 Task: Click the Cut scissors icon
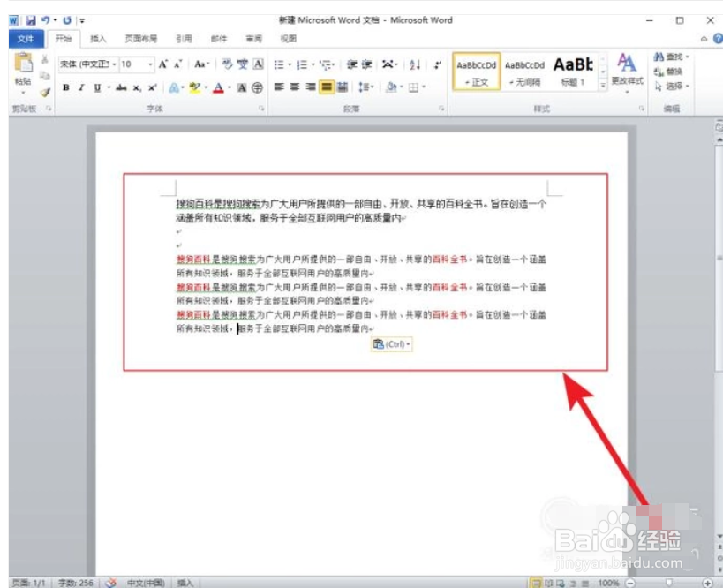[x=45, y=59]
